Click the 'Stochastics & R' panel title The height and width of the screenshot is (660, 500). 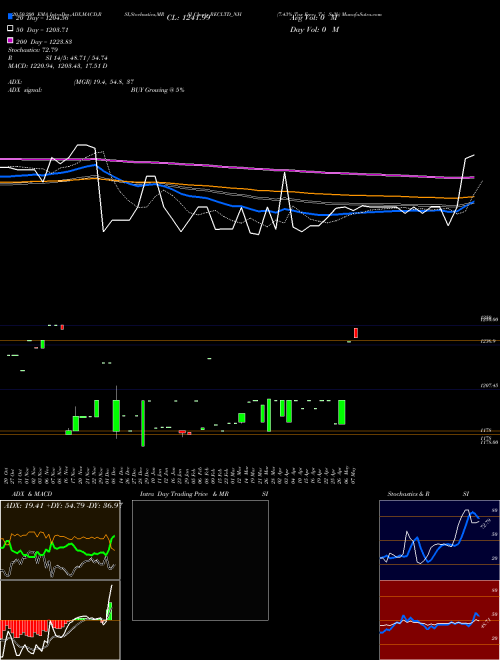(x=408, y=494)
